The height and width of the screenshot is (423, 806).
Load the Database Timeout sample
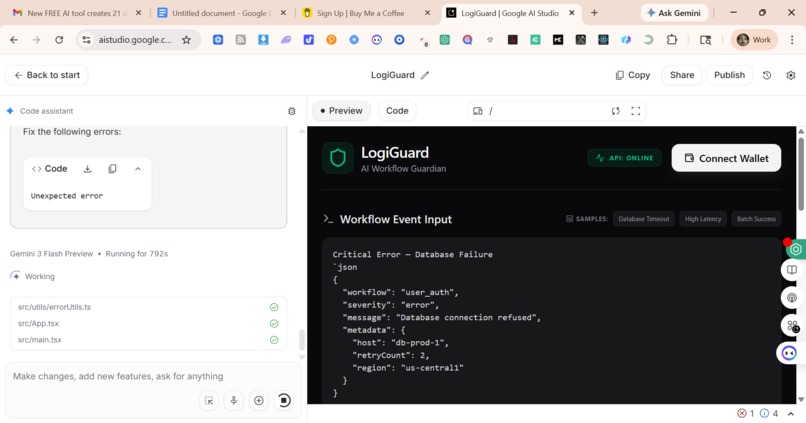coord(644,219)
